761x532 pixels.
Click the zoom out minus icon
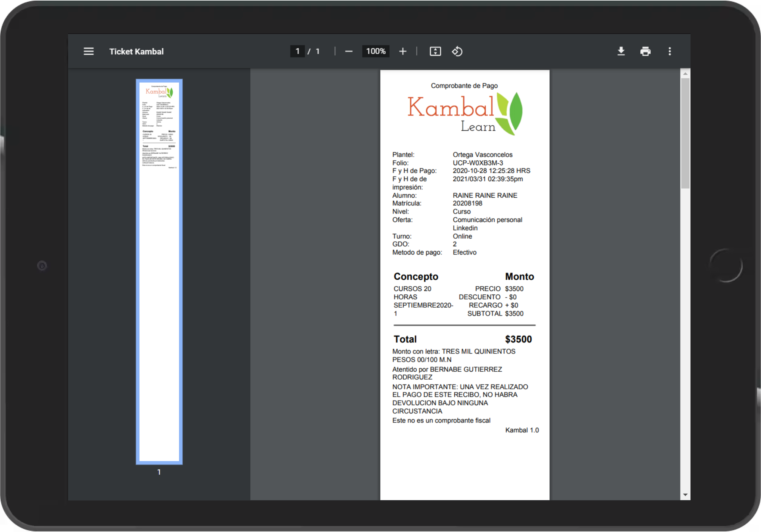349,51
